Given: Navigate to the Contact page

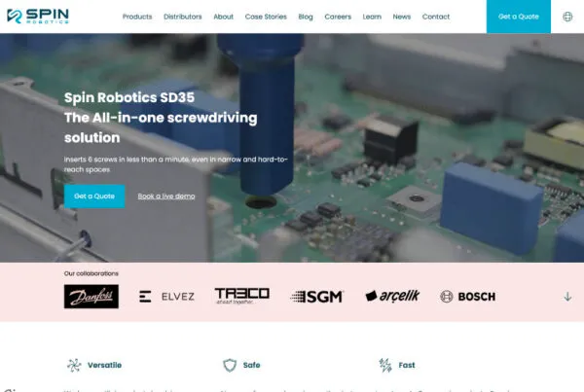Looking at the screenshot, I should point(436,17).
